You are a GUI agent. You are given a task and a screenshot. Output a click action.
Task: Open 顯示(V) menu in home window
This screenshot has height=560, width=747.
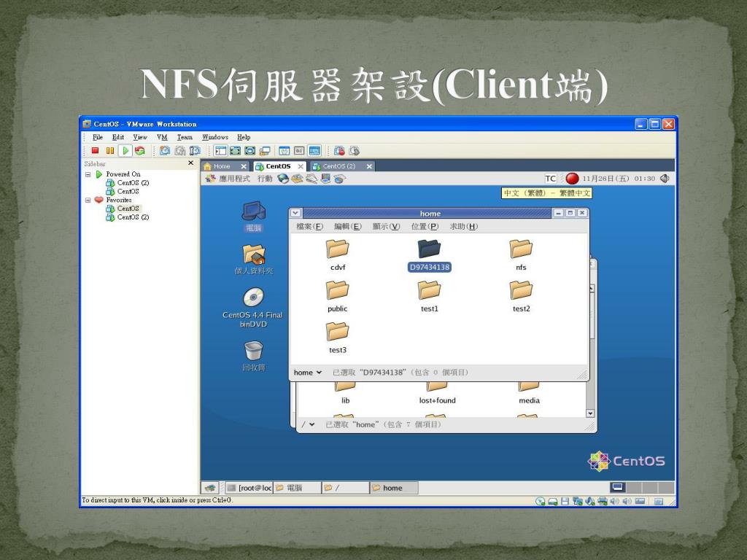386,227
